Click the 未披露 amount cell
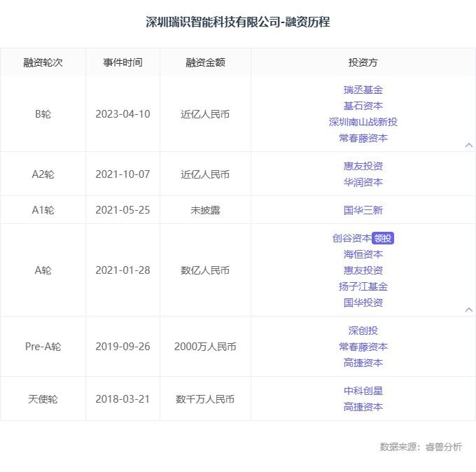 point(205,210)
